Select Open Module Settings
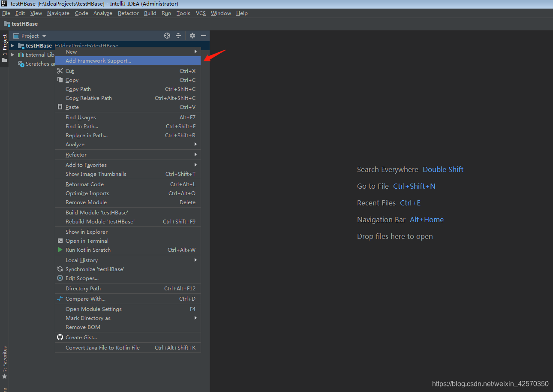Viewport: 553px width, 392px height. [128, 309]
